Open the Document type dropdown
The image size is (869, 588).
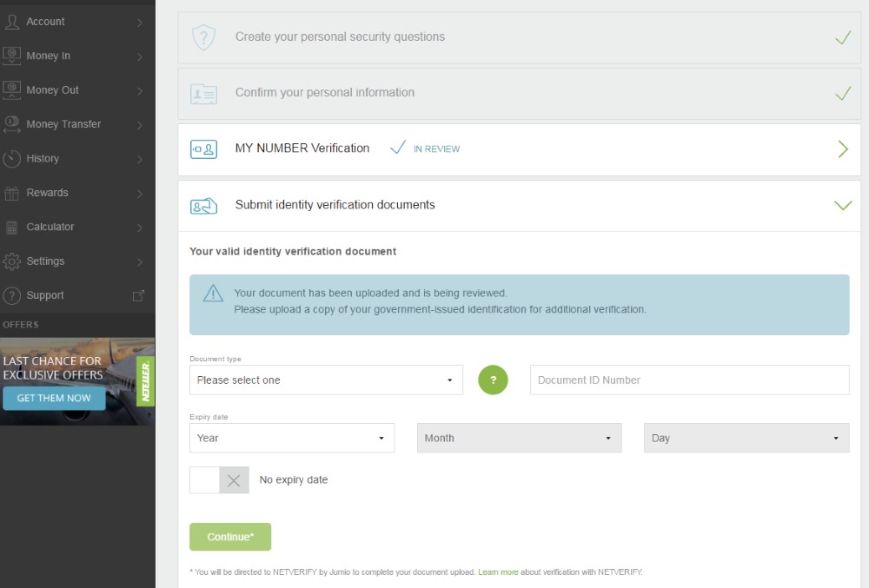(x=326, y=380)
